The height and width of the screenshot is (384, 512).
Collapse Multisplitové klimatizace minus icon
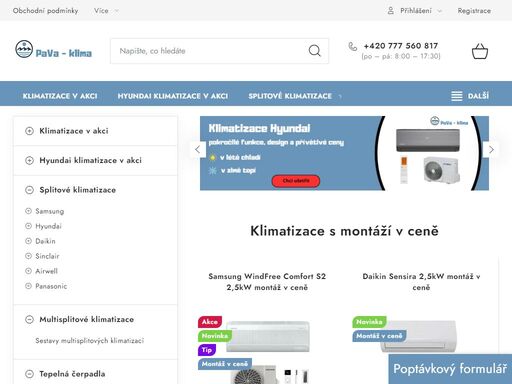click(29, 319)
